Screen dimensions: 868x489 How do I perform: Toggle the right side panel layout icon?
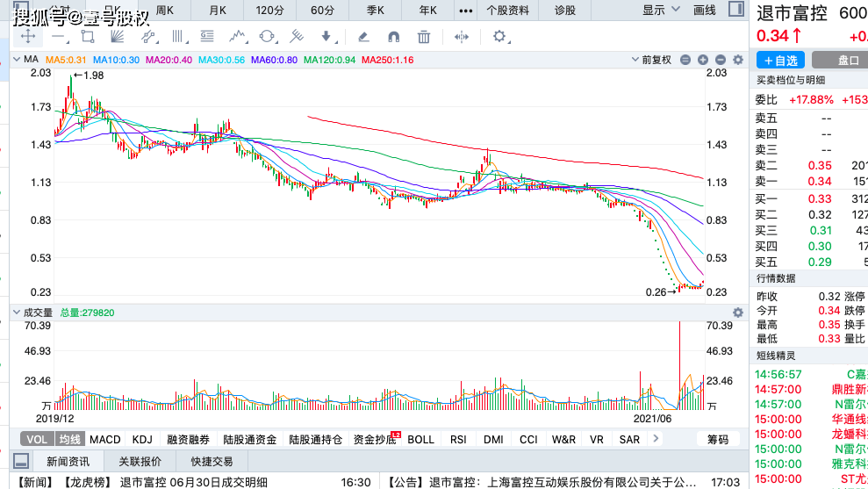pyautogui.click(x=736, y=10)
